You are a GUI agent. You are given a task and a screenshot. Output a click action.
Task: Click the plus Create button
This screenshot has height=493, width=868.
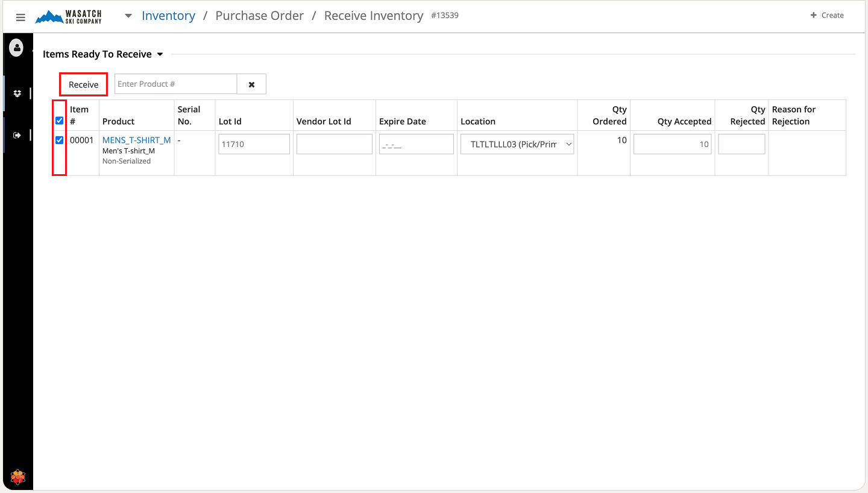[x=827, y=15]
